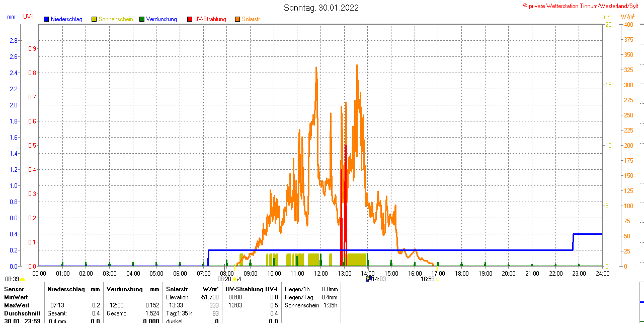Click the orange Solarstr. legend square
Image resolution: width=644 pixels, height=323 pixels.
tap(237, 19)
